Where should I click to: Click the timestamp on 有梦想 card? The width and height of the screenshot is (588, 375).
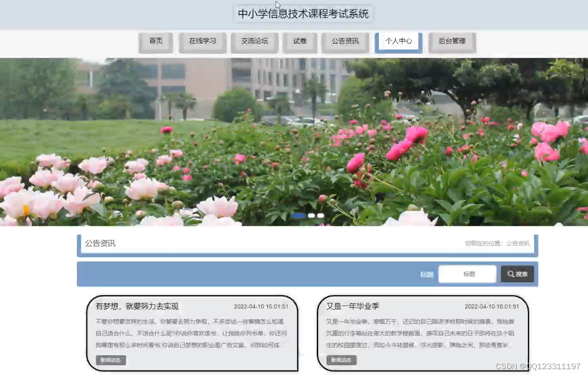click(261, 307)
